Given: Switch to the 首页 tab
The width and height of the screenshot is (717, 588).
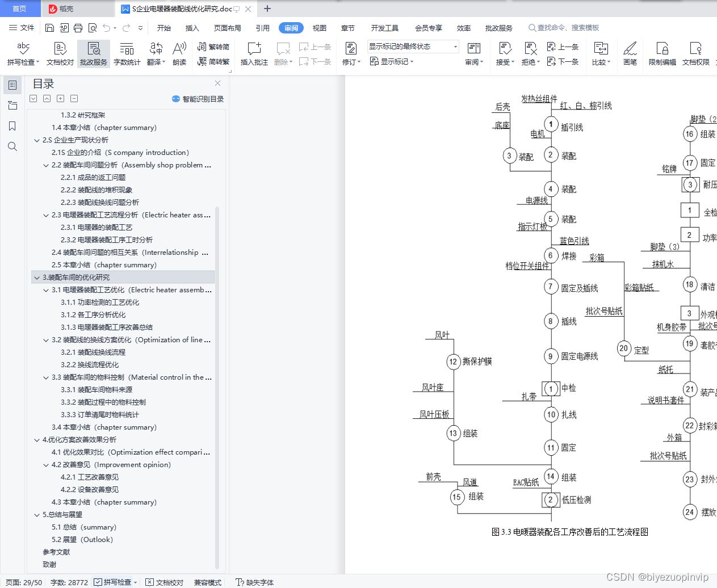Looking at the screenshot, I should tap(19, 9).
